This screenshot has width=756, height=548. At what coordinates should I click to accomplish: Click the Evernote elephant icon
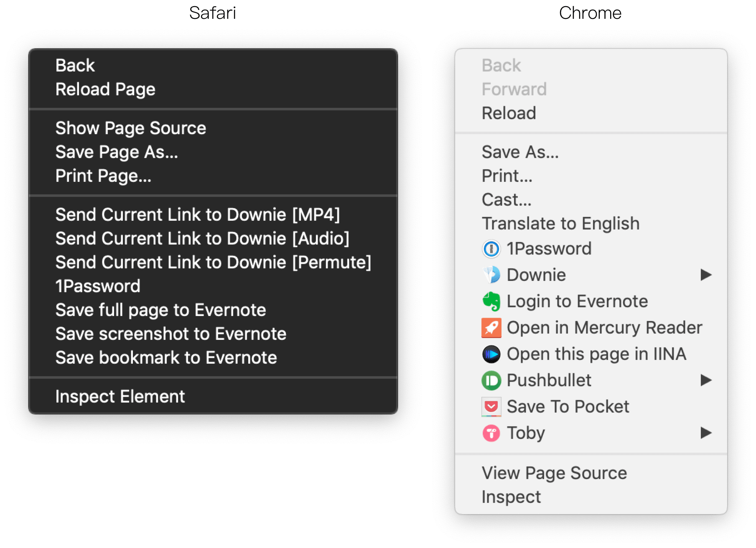[491, 301]
